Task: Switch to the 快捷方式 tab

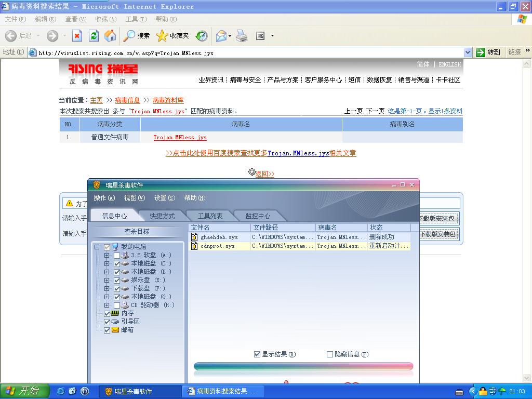Action: (162, 216)
